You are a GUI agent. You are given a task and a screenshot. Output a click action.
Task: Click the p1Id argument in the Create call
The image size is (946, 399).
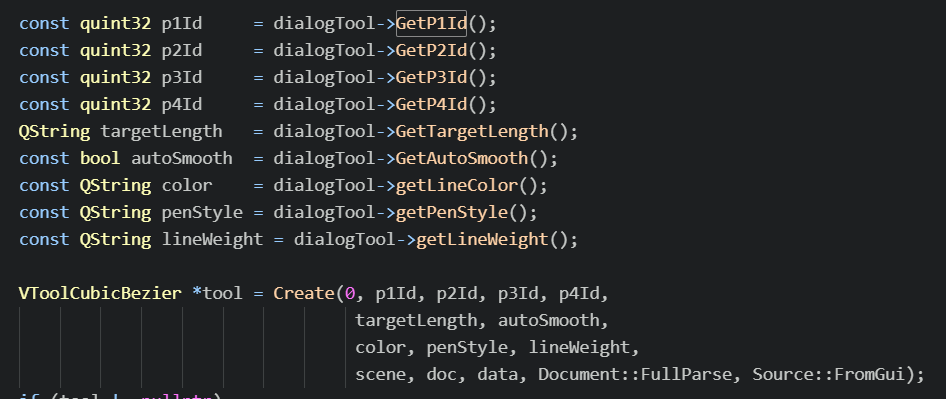click(x=396, y=294)
